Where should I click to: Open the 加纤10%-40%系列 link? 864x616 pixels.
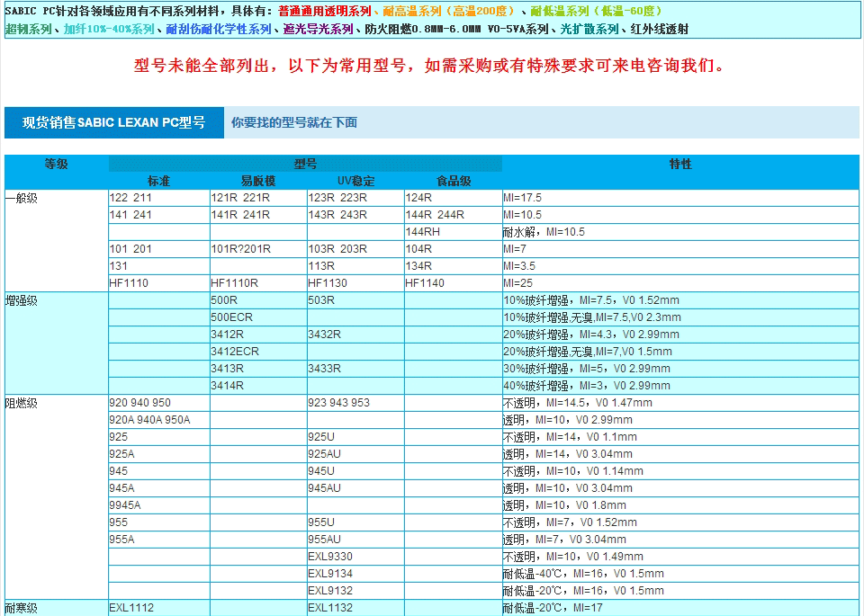pyautogui.click(x=109, y=29)
